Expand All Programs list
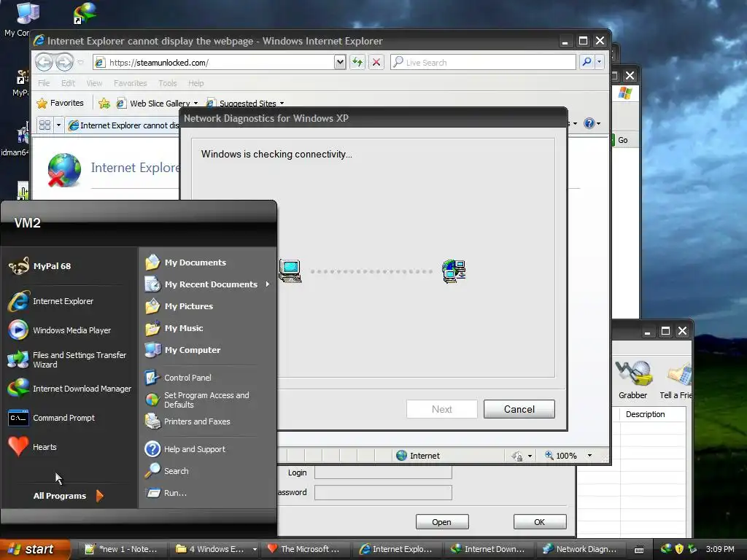747x560 pixels. 68,496
